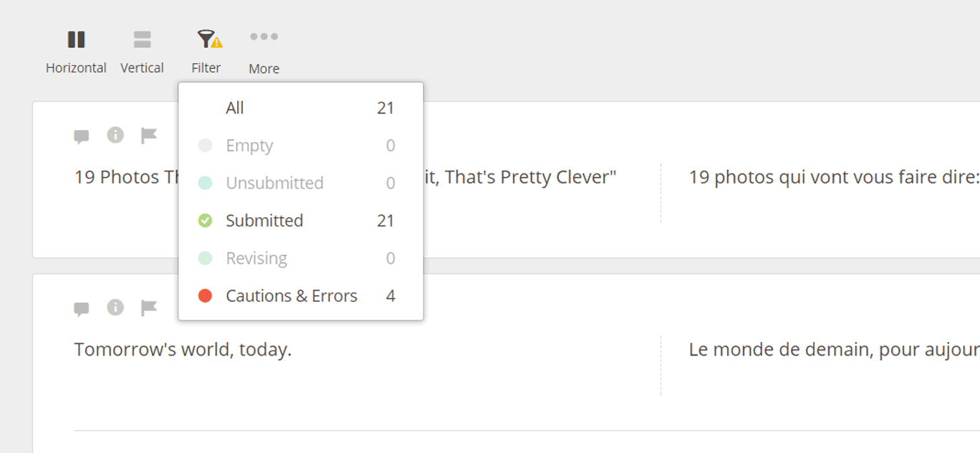
Task: Choose the Revising filter option
Action: coord(256,258)
